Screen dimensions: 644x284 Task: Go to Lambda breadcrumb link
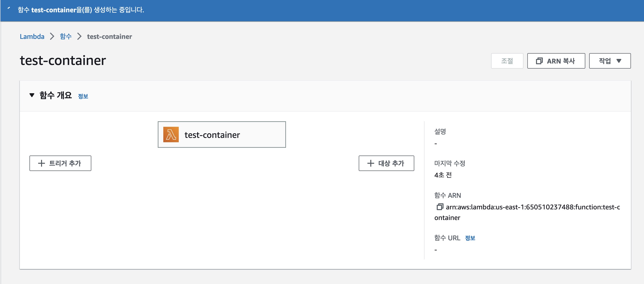[x=32, y=36]
